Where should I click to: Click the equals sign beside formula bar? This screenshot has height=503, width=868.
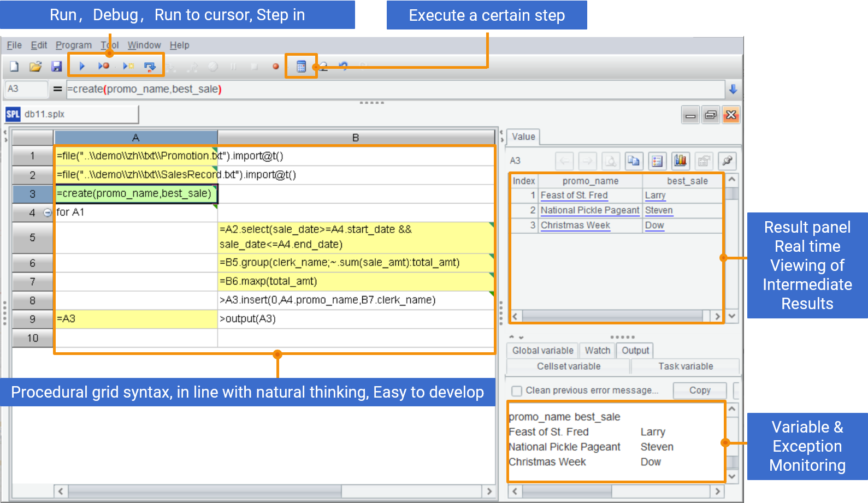coord(57,88)
